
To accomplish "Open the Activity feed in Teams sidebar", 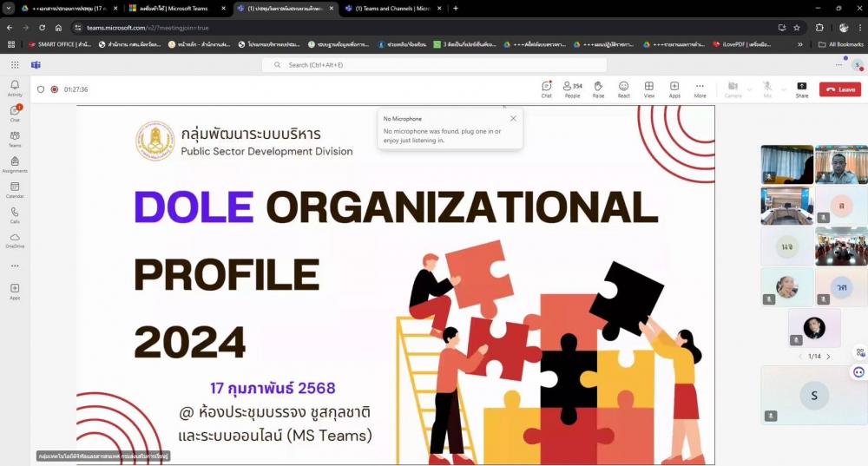I will pos(15,88).
